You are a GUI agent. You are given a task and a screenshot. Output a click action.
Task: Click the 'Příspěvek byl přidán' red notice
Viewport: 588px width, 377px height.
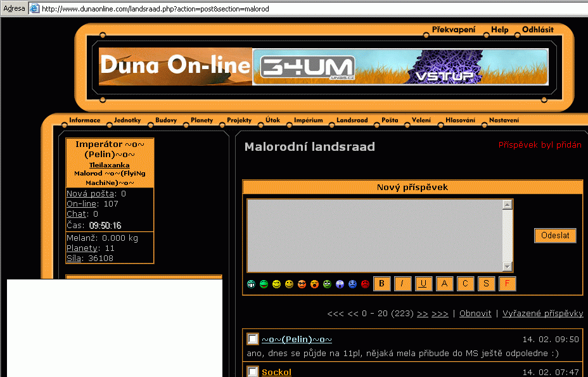[x=540, y=145]
